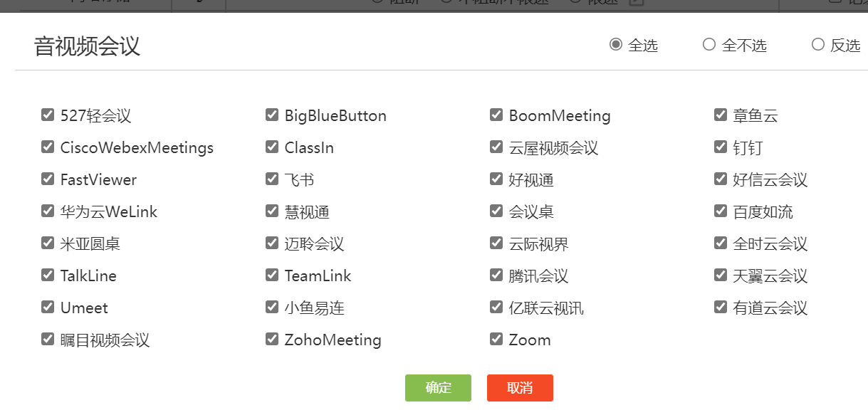Uncheck the ClassIn checkbox
868x420 pixels.
point(272,147)
